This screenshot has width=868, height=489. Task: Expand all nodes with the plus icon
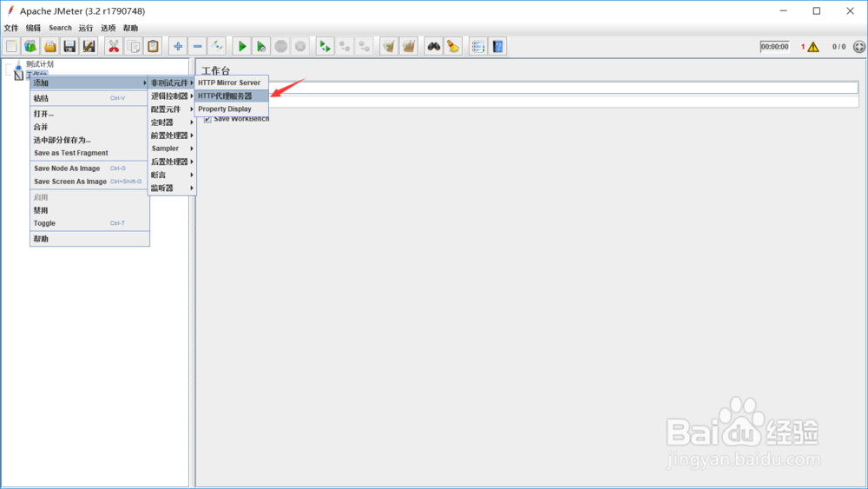point(178,47)
